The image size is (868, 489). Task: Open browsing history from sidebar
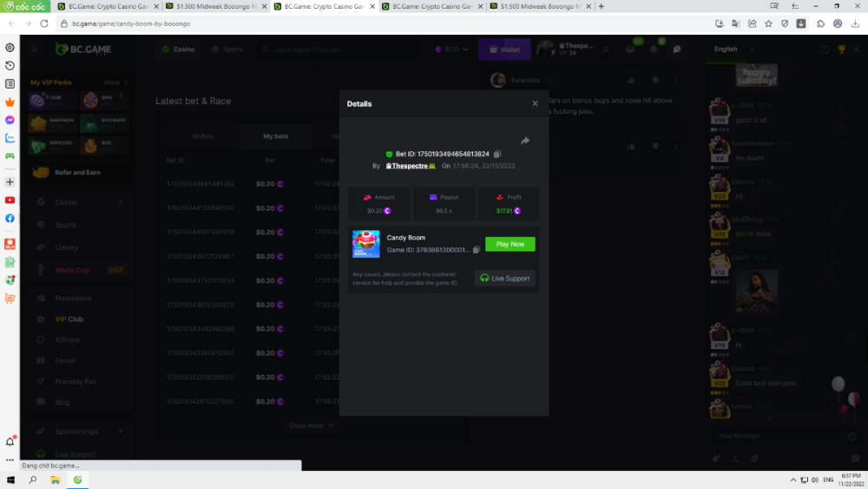click(10, 66)
